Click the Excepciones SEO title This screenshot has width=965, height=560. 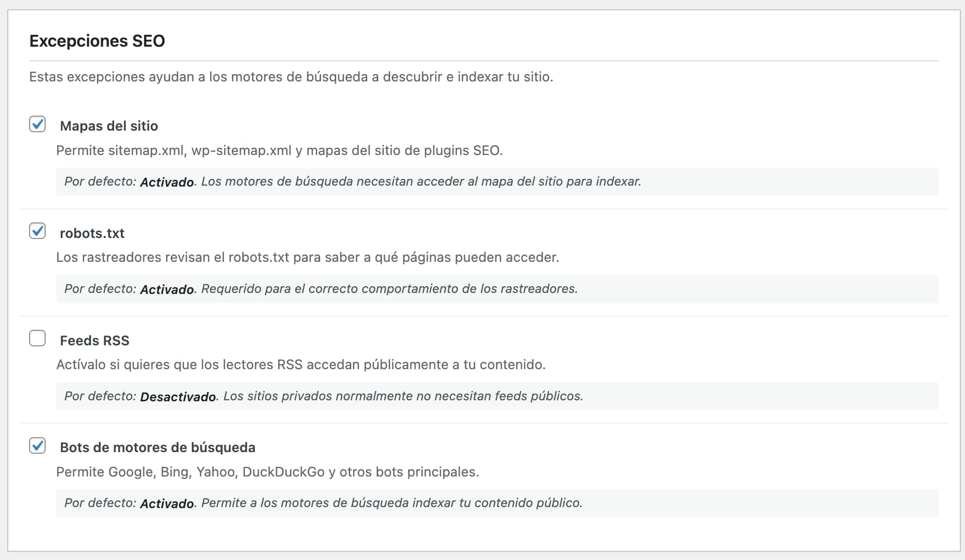pos(97,40)
